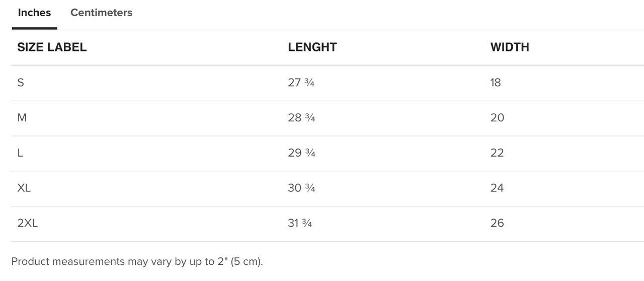Viewport: 644px width, 281px height.
Task: Click the SIZE LABEL column header
Action: coord(52,47)
